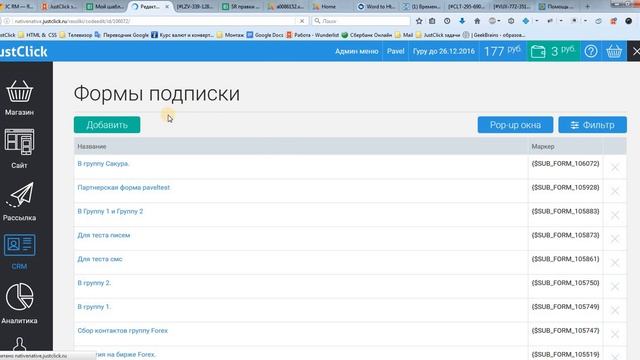Image resolution: width=640 pixels, height=360 pixels.
Task: Click the green Добавить button
Action: click(107, 125)
